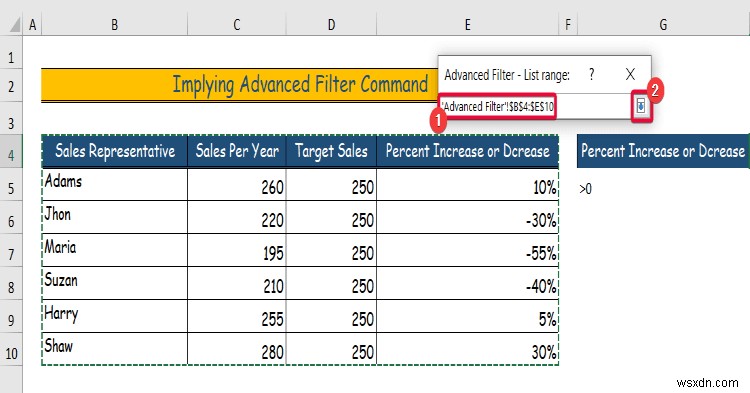Image resolution: width=750 pixels, height=393 pixels.
Task: Select the cell containing 'Shaw'
Action: click(x=115, y=349)
